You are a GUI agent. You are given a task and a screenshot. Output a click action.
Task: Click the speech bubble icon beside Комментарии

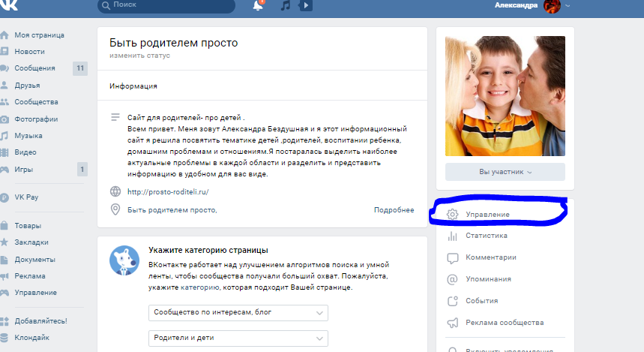click(452, 258)
